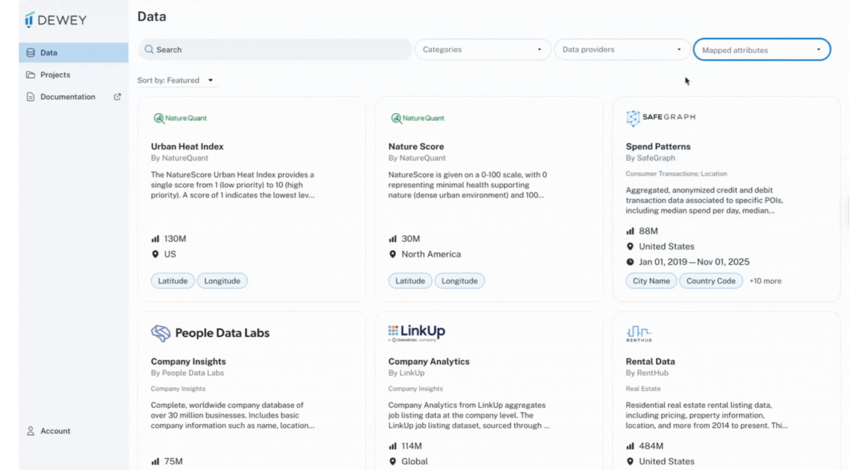Viewport: 868px width, 470px height.
Task: Click the location pin beside North America
Action: [393, 254]
